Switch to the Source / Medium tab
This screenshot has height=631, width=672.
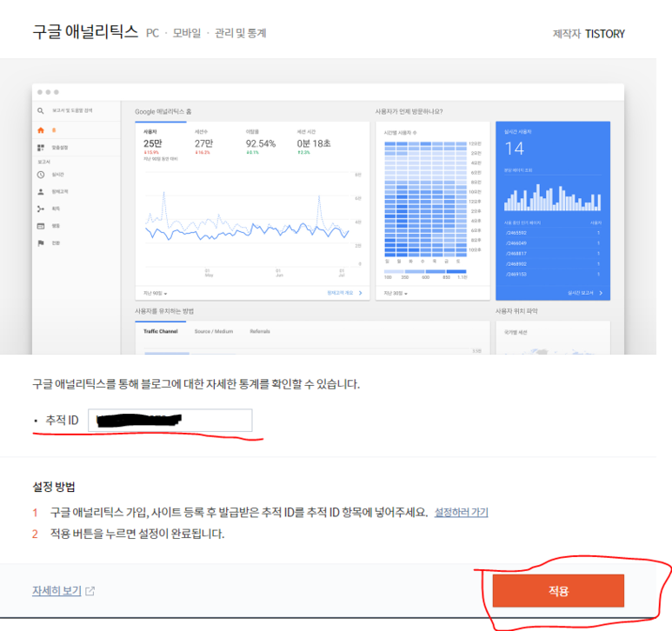[214, 331]
